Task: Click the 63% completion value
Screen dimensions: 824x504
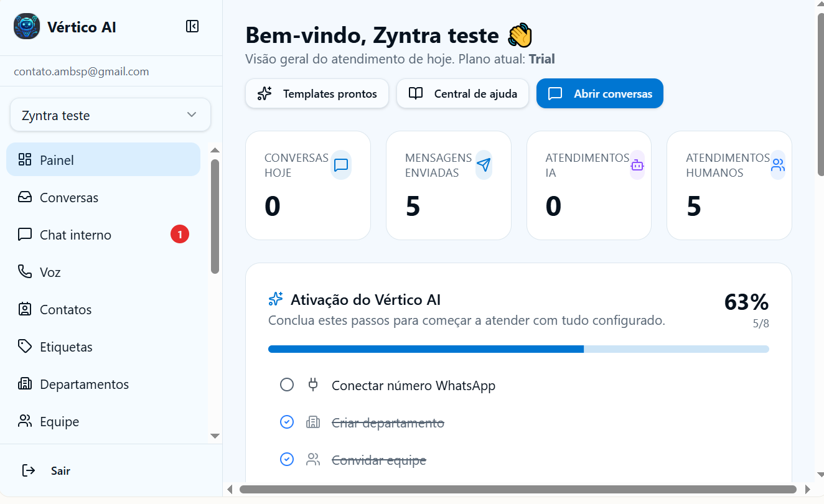Action: point(746,302)
